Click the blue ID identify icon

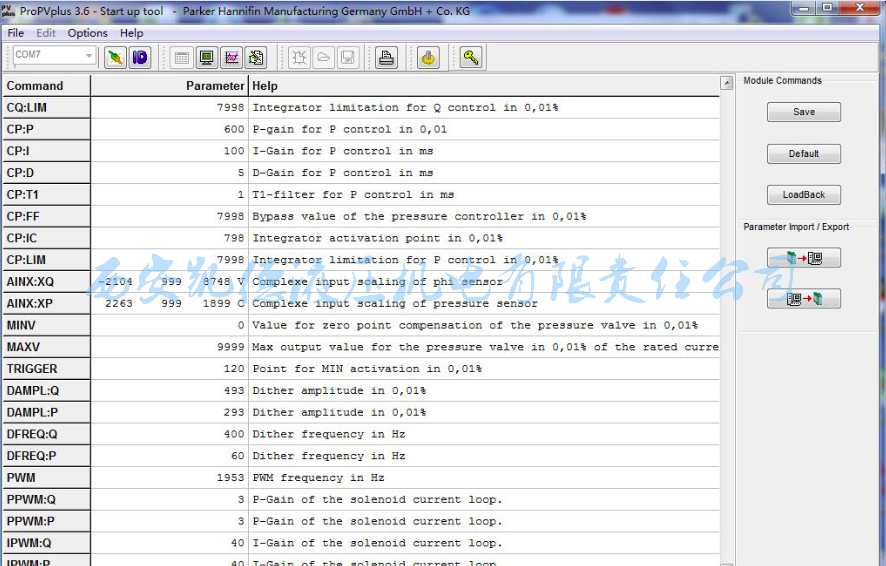[x=140, y=57]
